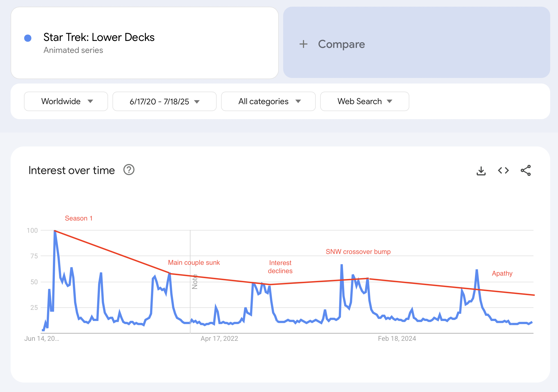
Task: Select the Animated series subtitle
Action: [x=73, y=50]
